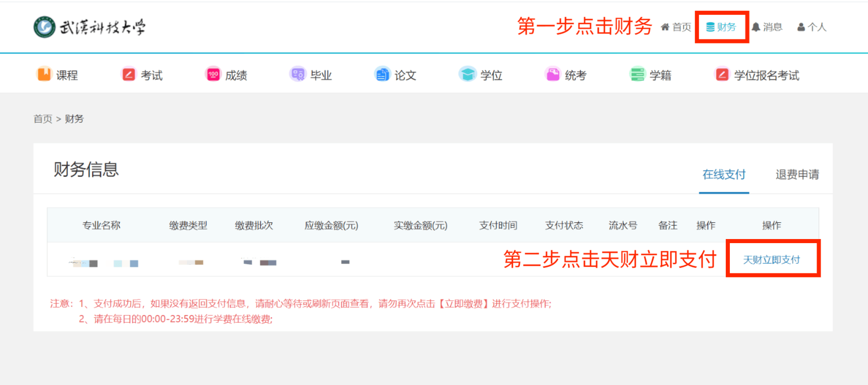Image resolution: width=868 pixels, height=385 pixels.
Task: Click the orange 课程 course icon
Action: coord(44,74)
